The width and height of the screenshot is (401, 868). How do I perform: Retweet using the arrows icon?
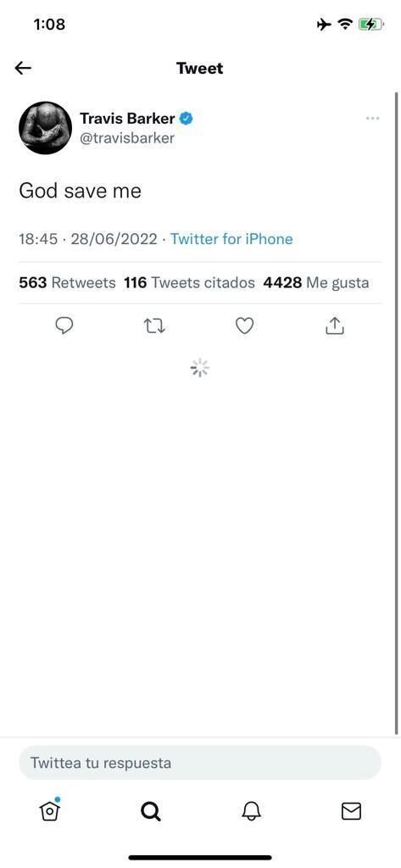tap(154, 326)
